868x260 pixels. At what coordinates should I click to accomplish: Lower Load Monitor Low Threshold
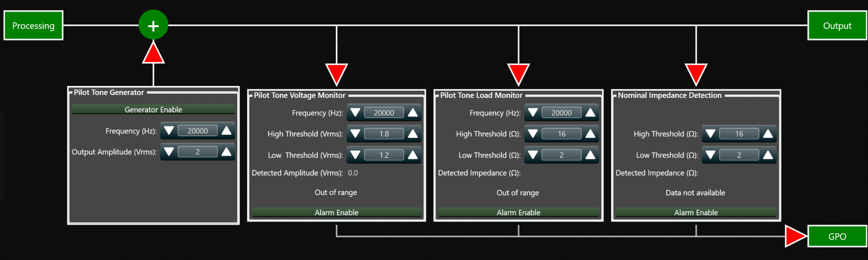[x=533, y=155]
